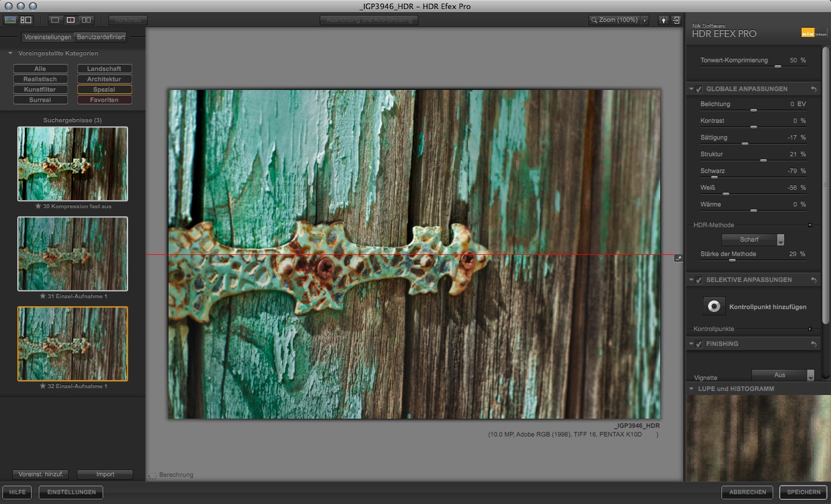
Task: Select the Surreal preset category
Action: pyautogui.click(x=40, y=99)
